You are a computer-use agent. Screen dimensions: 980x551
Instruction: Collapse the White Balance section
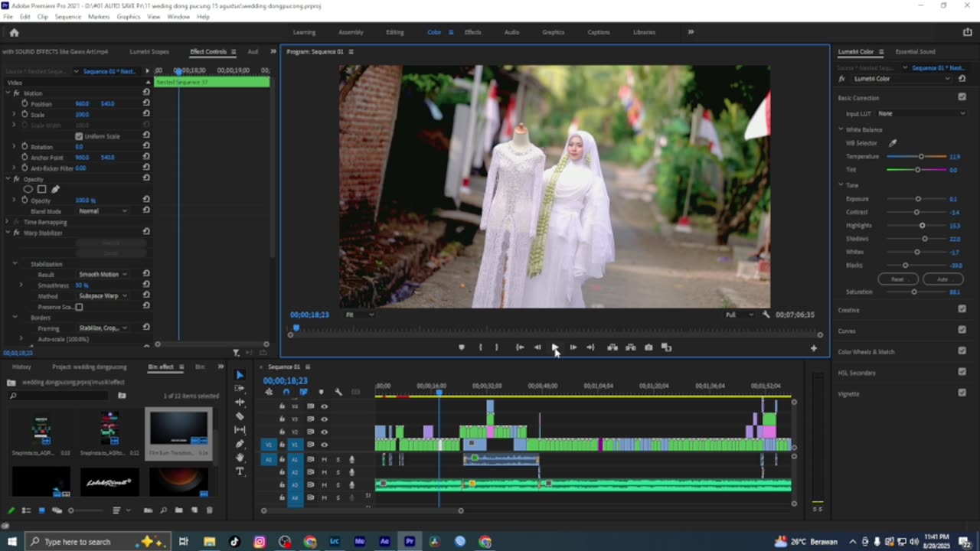841,129
